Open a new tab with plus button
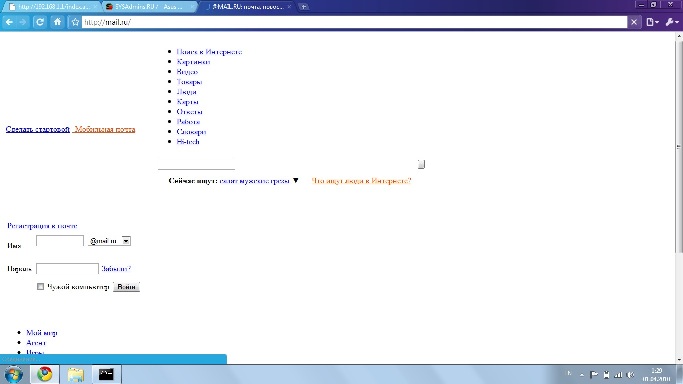The image size is (683, 384). tap(304, 7)
